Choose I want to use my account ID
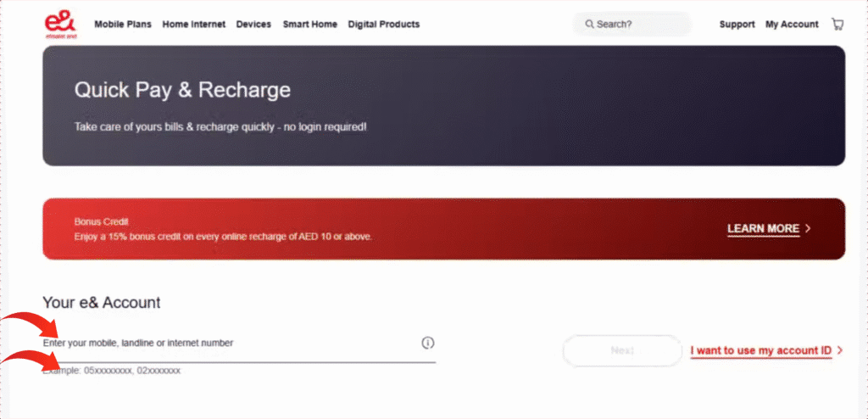868x419 pixels. (x=760, y=350)
